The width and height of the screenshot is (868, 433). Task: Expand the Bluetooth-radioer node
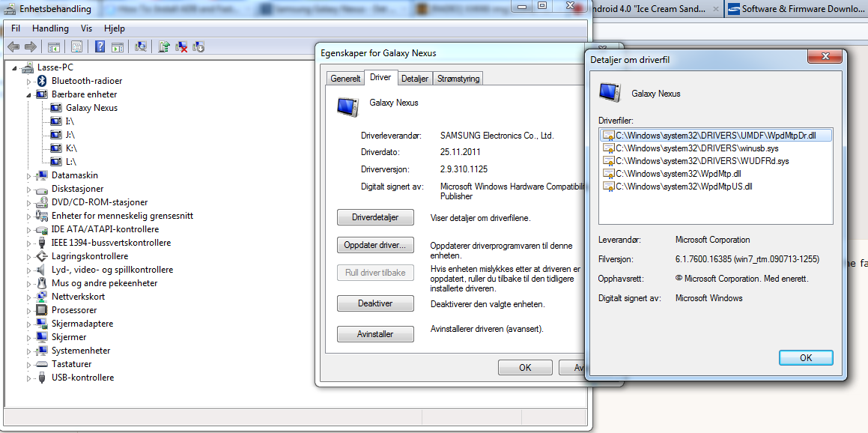28,82
